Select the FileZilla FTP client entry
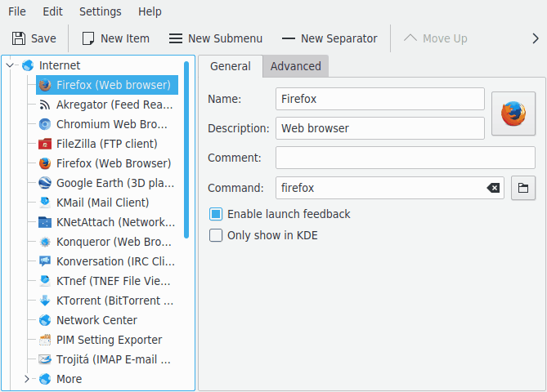Viewport: 547px width, 392px height. click(x=106, y=144)
